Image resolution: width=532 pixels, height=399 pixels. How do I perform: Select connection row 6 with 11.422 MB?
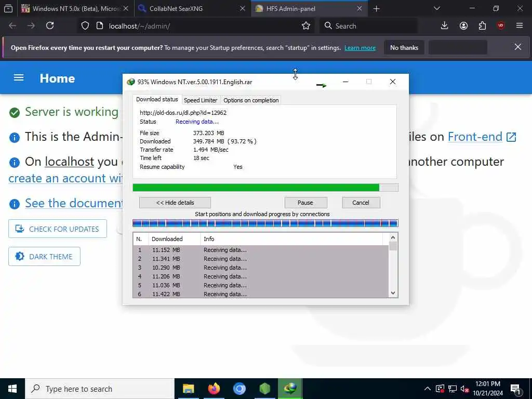(x=261, y=294)
